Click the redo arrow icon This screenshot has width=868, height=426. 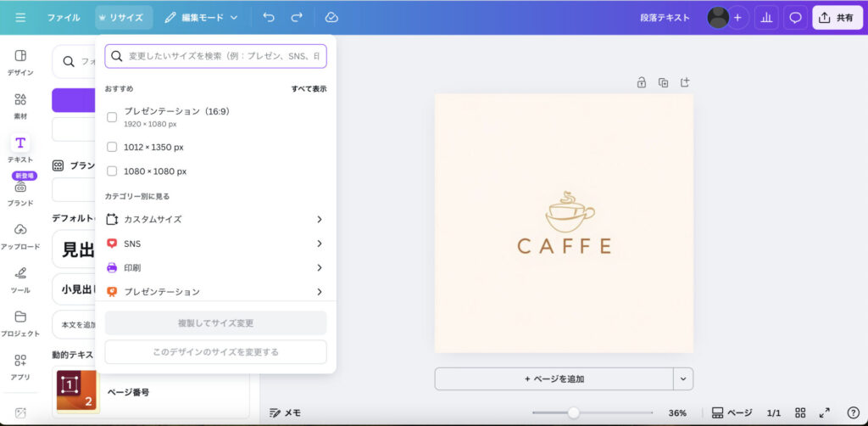297,17
